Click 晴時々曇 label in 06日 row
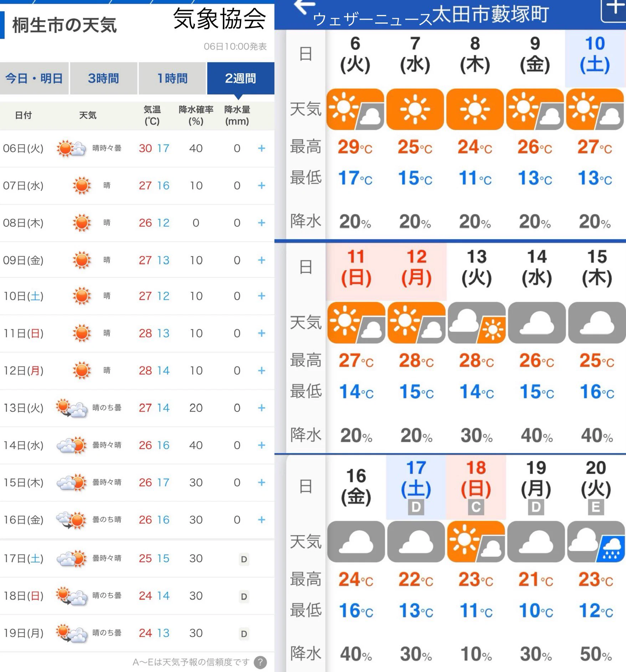626x672 pixels. click(x=107, y=148)
